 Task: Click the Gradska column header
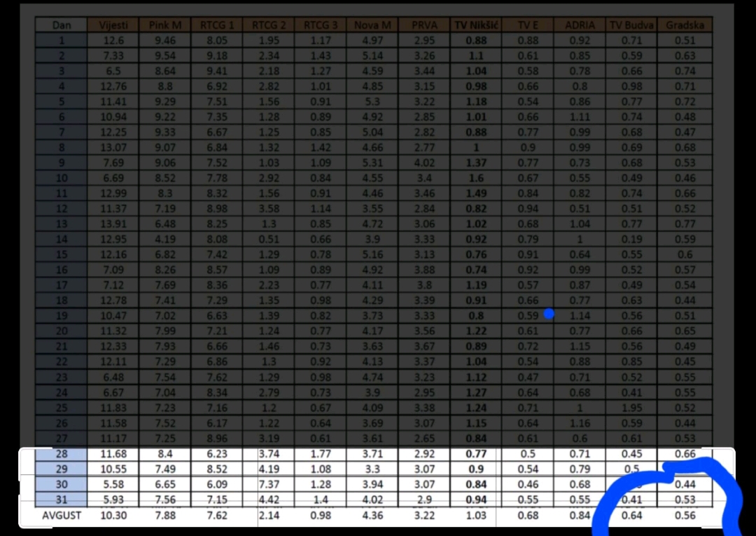tap(685, 25)
